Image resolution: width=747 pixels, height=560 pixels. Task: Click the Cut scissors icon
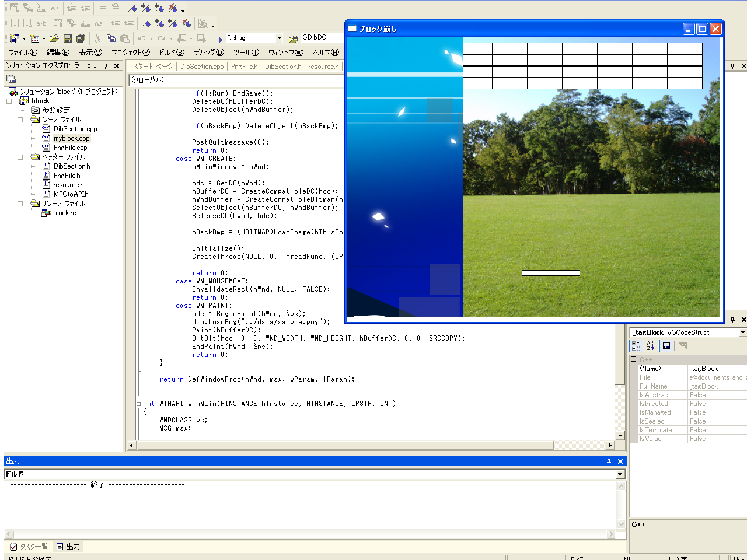[x=97, y=38]
